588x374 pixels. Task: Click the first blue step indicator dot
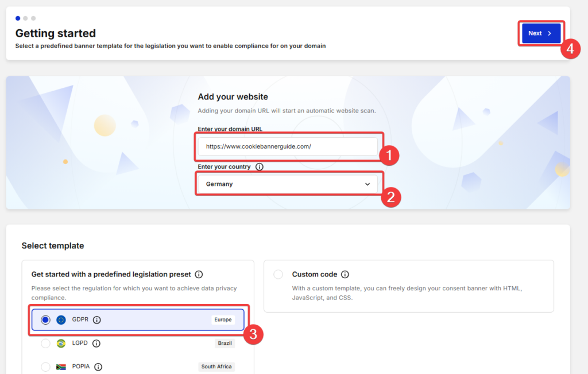pos(18,18)
